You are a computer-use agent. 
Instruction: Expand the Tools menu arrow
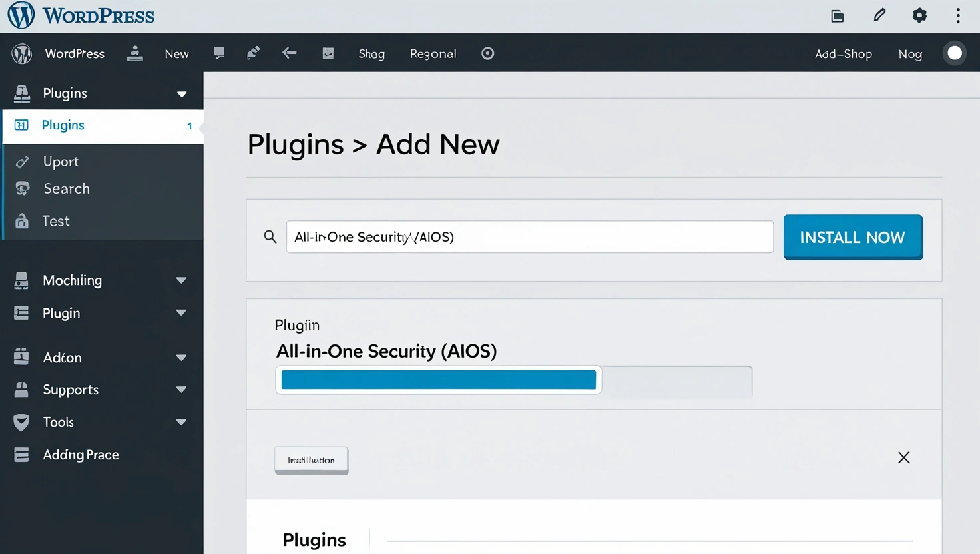181,422
